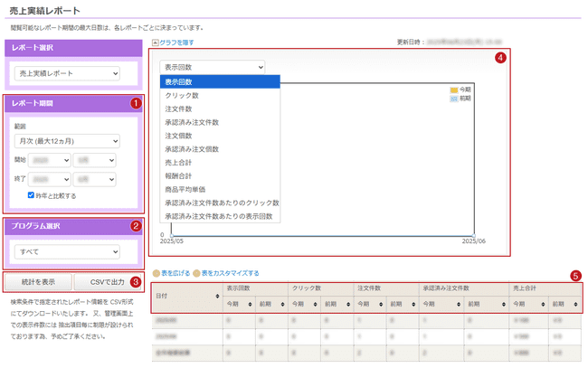
Task: Click the 表を広げる link
Action: (x=175, y=274)
